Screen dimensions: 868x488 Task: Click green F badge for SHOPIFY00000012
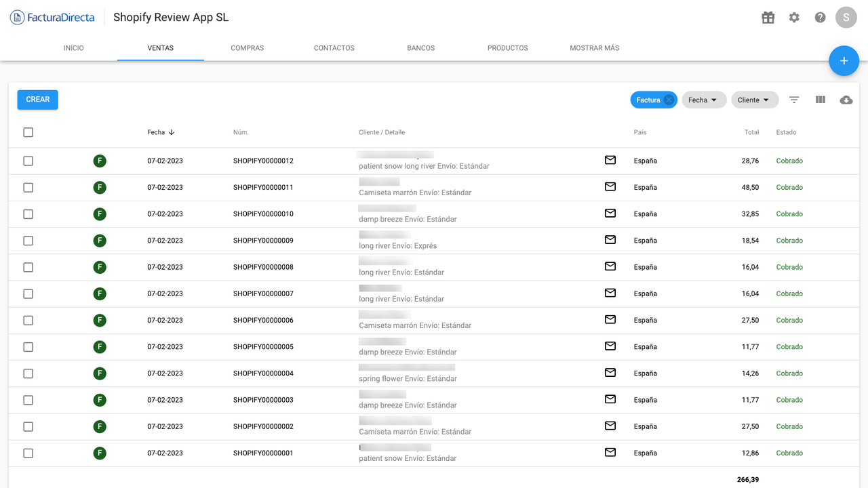100,161
